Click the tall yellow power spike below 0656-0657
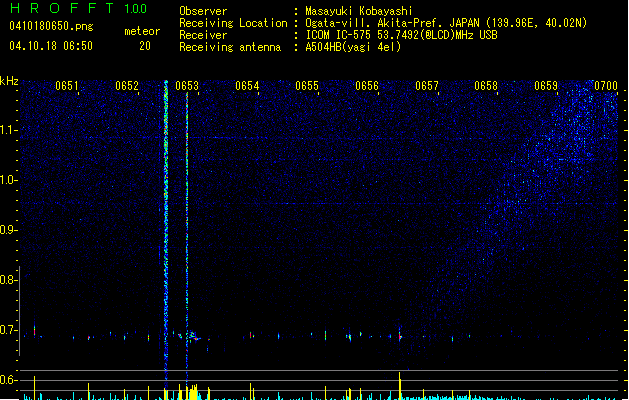The image size is (629, 400). pos(400,386)
